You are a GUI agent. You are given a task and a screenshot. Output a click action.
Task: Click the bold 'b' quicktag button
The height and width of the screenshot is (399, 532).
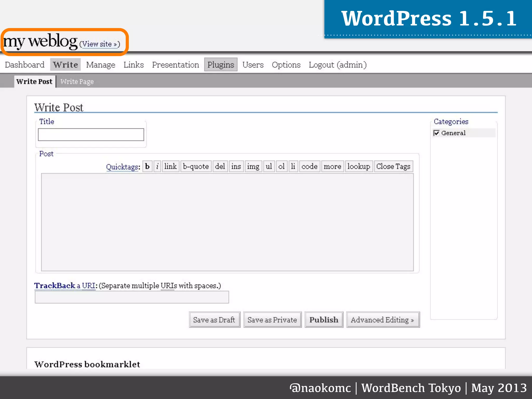(147, 166)
